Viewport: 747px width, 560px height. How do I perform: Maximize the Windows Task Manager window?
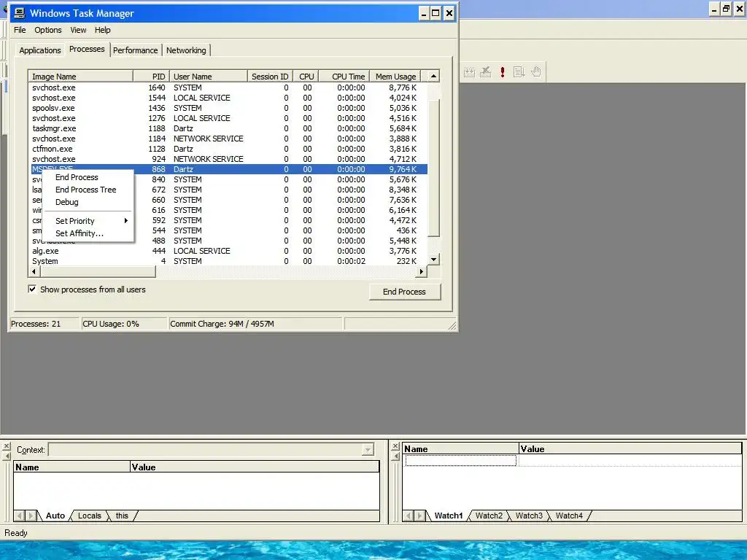coord(436,13)
